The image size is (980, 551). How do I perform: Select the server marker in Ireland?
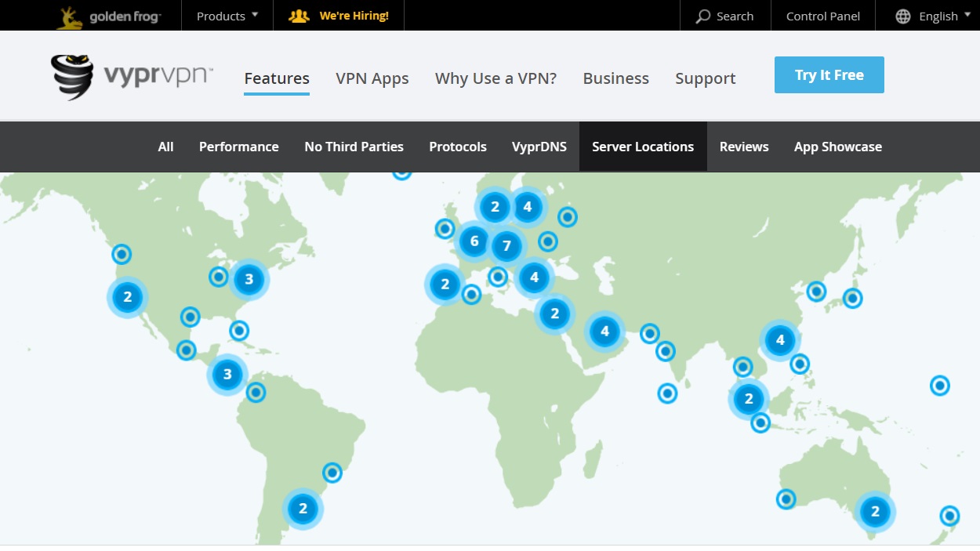click(445, 228)
